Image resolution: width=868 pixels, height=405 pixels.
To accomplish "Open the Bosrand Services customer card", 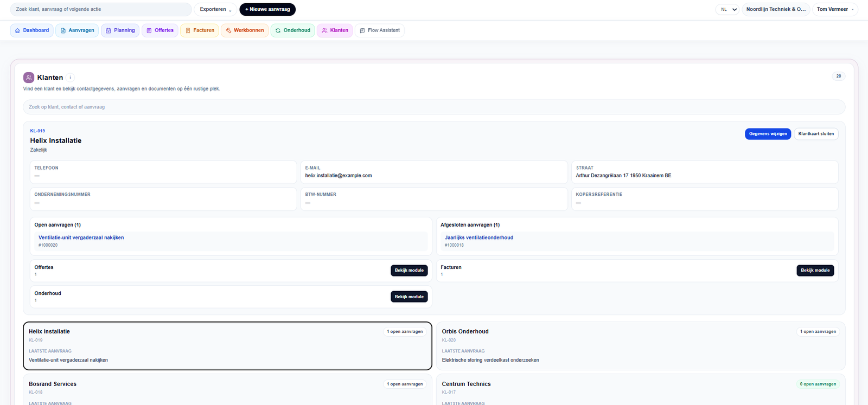I will click(x=227, y=389).
